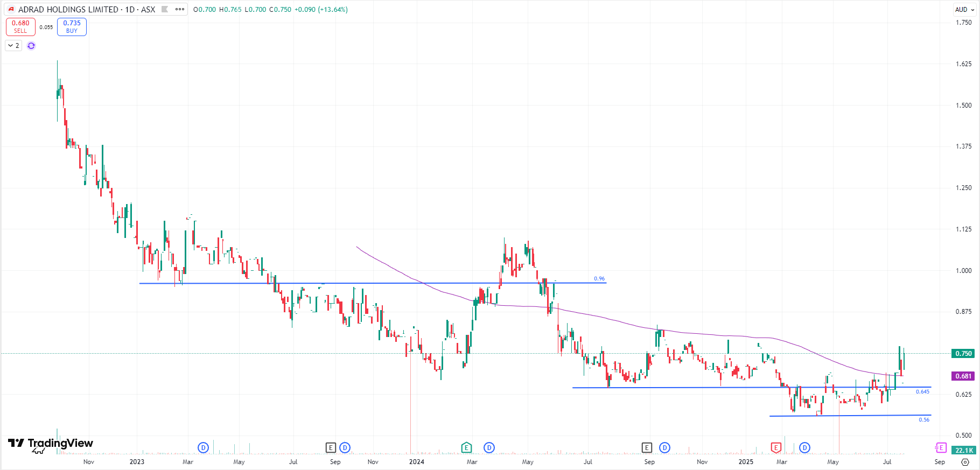The height and width of the screenshot is (470, 980).
Task: Click the refresh indicators icon beside the legend count
Action: (x=31, y=46)
